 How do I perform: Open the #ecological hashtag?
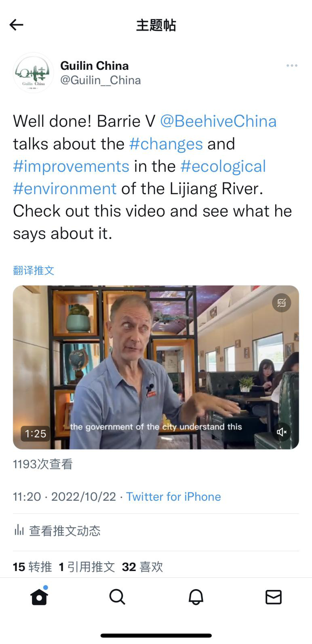[x=223, y=166]
